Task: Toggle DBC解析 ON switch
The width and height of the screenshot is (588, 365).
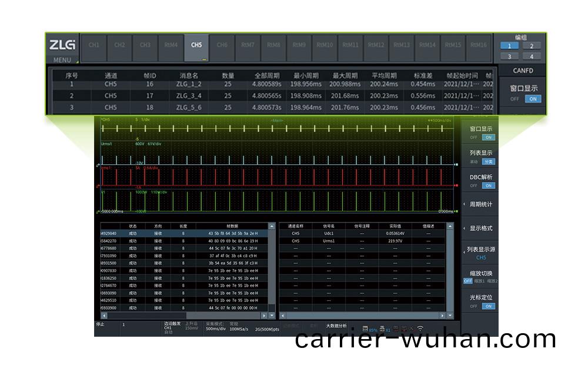Action: click(x=488, y=185)
